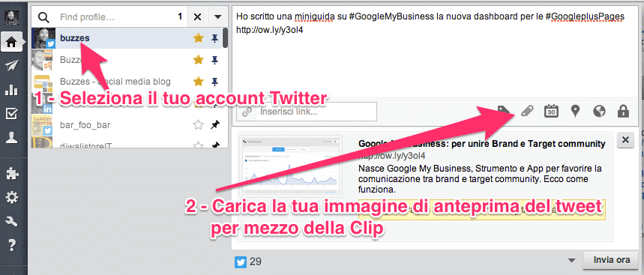Open privacy options lock icon
Viewport: 644px width, 275px height.
(x=624, y=111)
